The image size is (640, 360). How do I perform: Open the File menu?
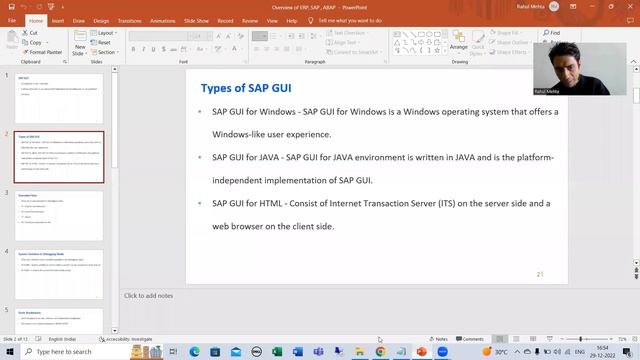12,20
